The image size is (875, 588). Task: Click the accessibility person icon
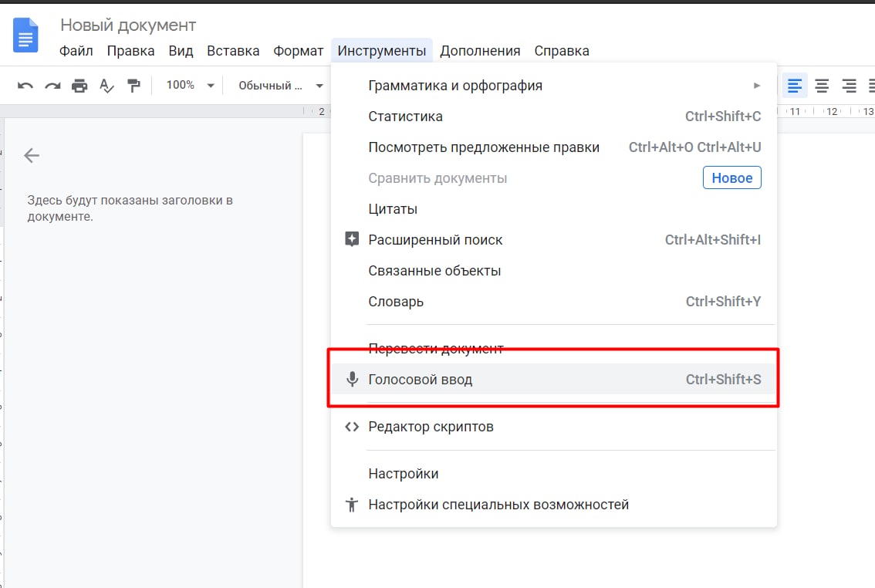[x=352, y=505]
